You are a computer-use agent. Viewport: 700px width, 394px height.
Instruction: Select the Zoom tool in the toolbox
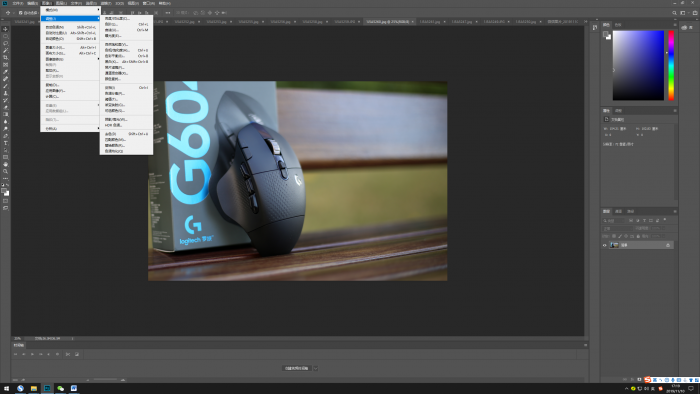5,171
